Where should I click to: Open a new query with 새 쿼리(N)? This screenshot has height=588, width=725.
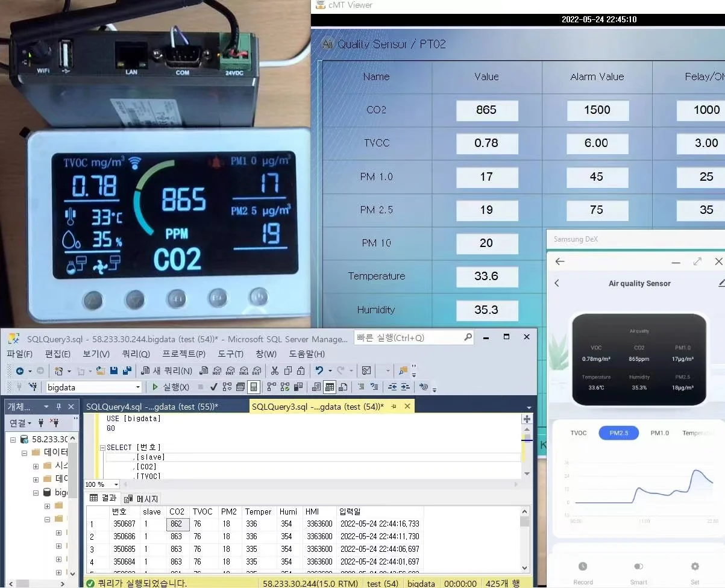point(167,371)
